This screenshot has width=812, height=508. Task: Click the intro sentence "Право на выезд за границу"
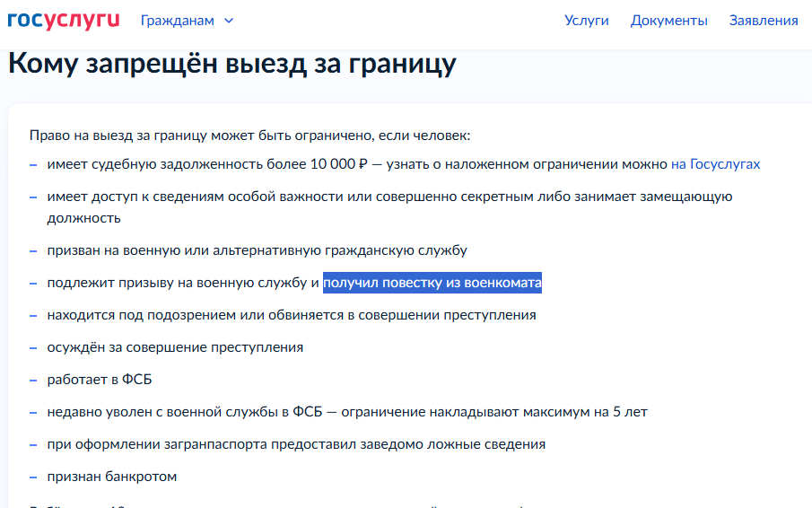click(249, 136)
